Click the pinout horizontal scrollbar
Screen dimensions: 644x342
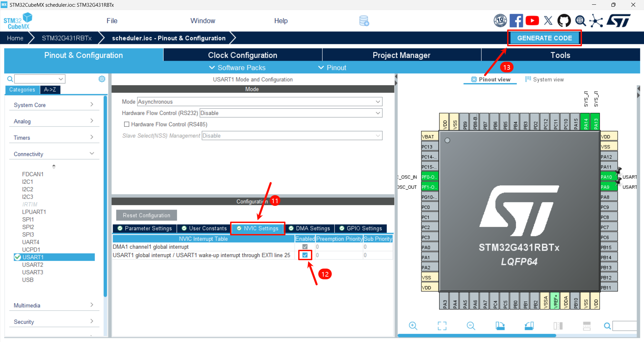(477, 335)
